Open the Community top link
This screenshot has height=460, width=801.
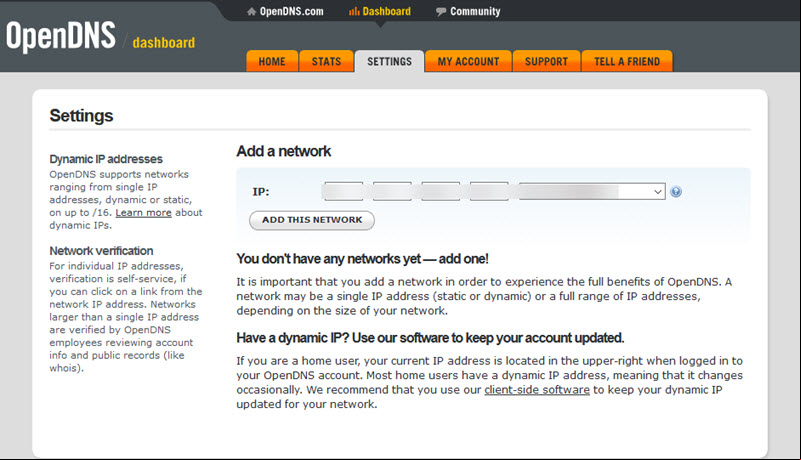pos(475,11)
